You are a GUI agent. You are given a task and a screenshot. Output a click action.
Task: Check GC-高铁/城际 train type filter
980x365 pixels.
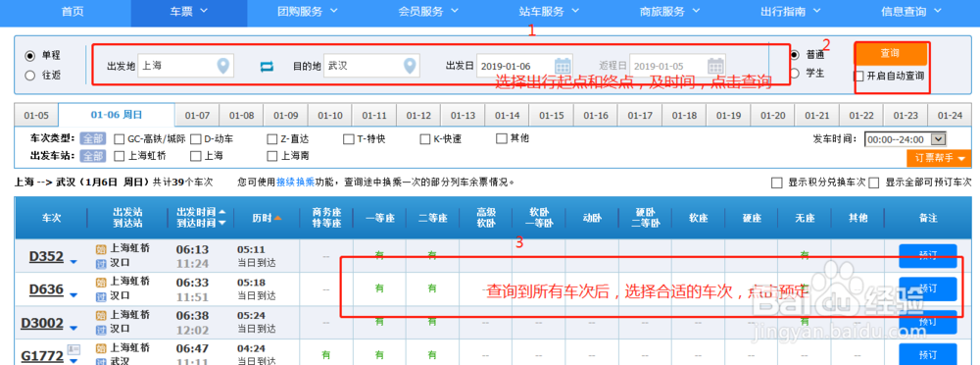pos(120,139)
